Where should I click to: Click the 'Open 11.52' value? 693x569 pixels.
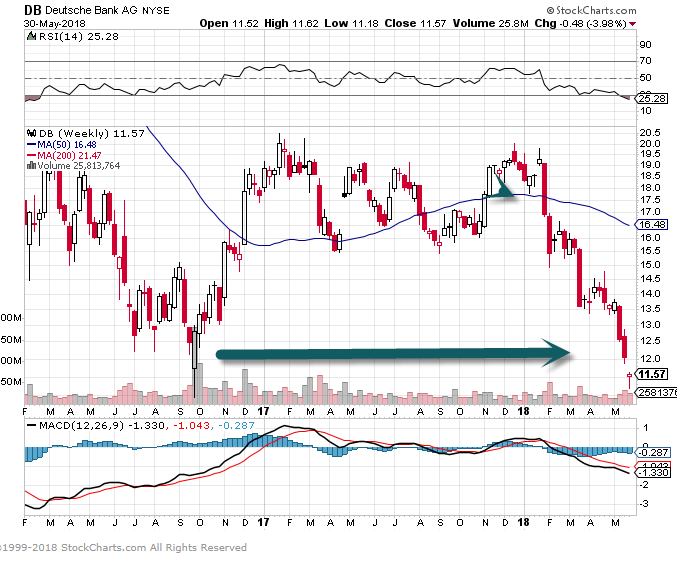click(x=228, y=23)
